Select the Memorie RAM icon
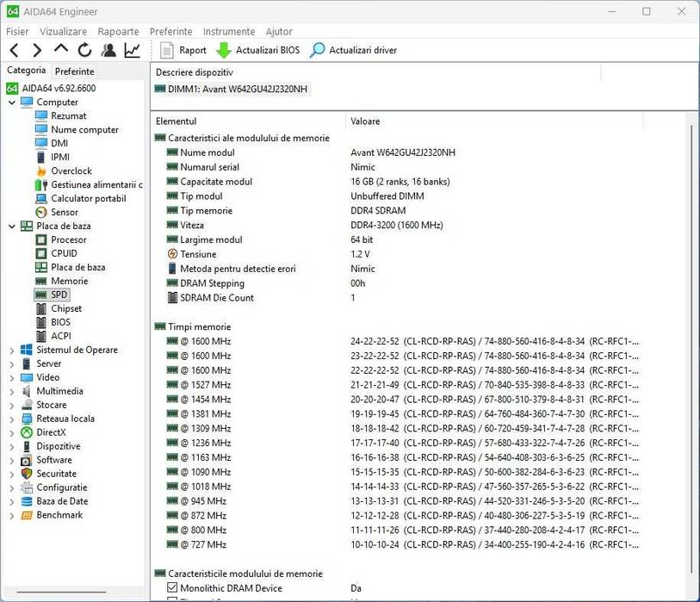700x602 pixels. 41,282
